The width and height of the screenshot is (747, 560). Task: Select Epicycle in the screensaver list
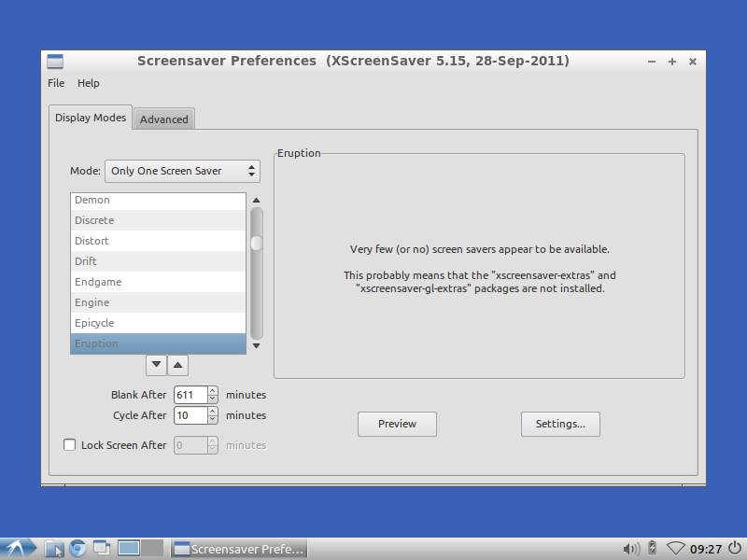[158, 323]
